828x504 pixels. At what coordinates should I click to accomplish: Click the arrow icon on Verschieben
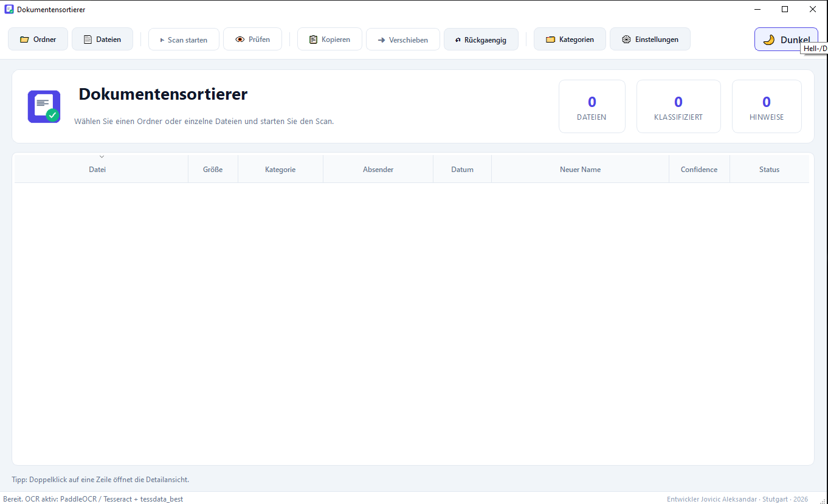tap(381, 40)
